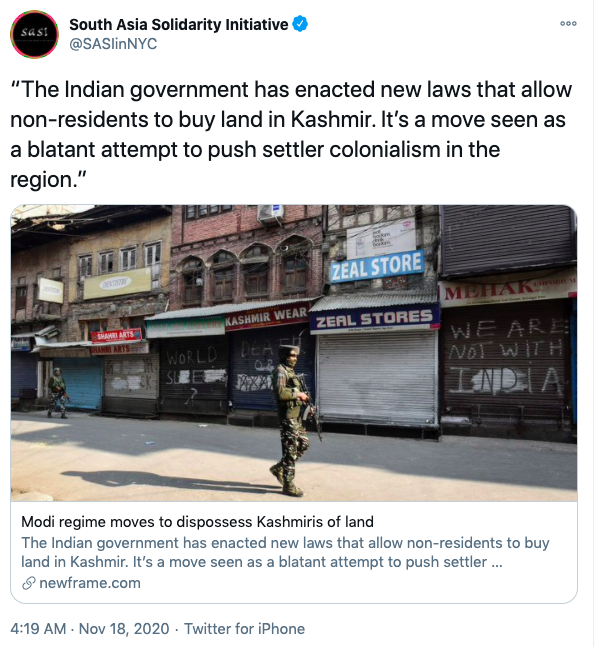Open South Asia Solidarity Initiative display name

pos(179,24)
